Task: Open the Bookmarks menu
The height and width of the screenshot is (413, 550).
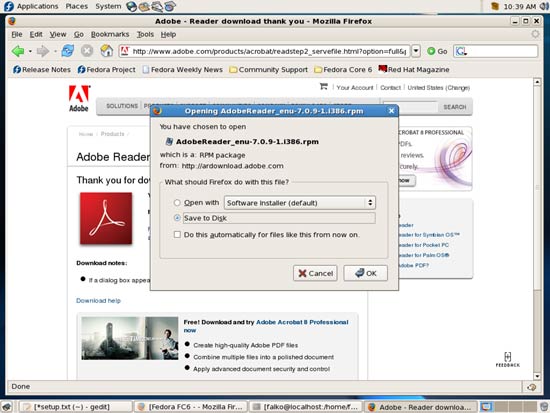Action: coord(110,34)
